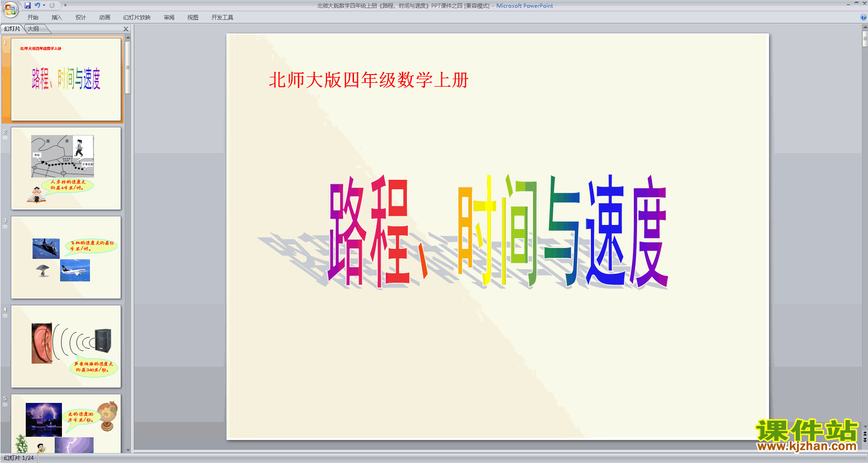Restore down the PowerPoint window

pyautogui.click(x=856, y=4)
